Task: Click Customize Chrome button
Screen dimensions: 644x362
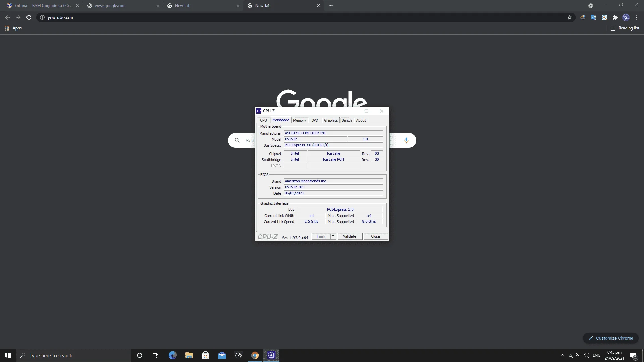Action: 611,338
